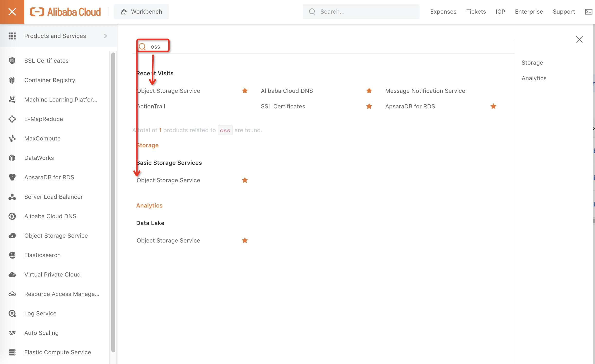
Task: Open Message Notification Service from Recent Visits
Action: point(425,91)
